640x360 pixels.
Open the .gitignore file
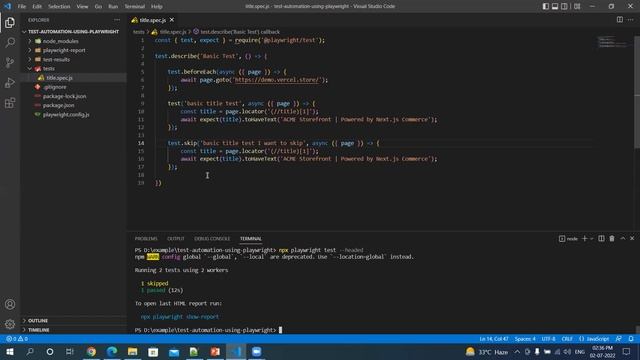55,87
